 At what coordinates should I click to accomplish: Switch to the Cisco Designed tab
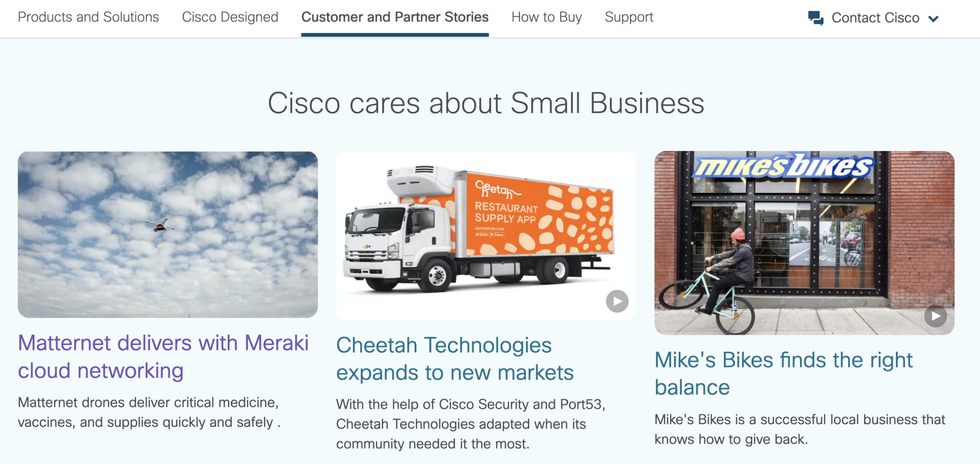coord(230,17)
